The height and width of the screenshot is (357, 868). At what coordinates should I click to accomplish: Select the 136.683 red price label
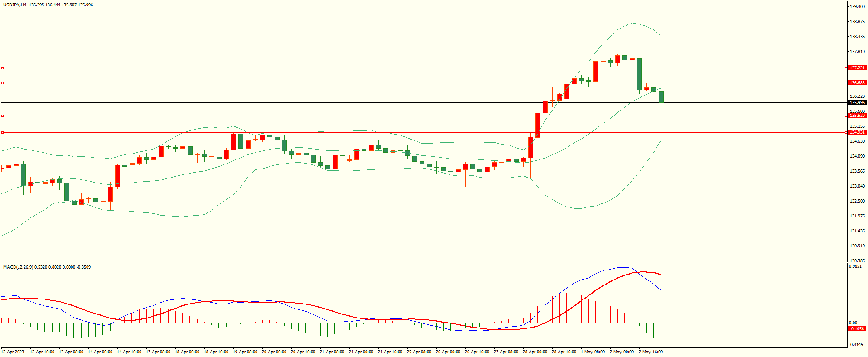point(857,83)
